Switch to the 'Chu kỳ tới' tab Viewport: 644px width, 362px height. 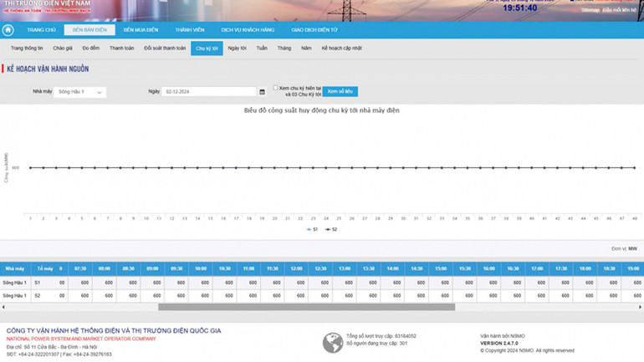tap(207, 48)
